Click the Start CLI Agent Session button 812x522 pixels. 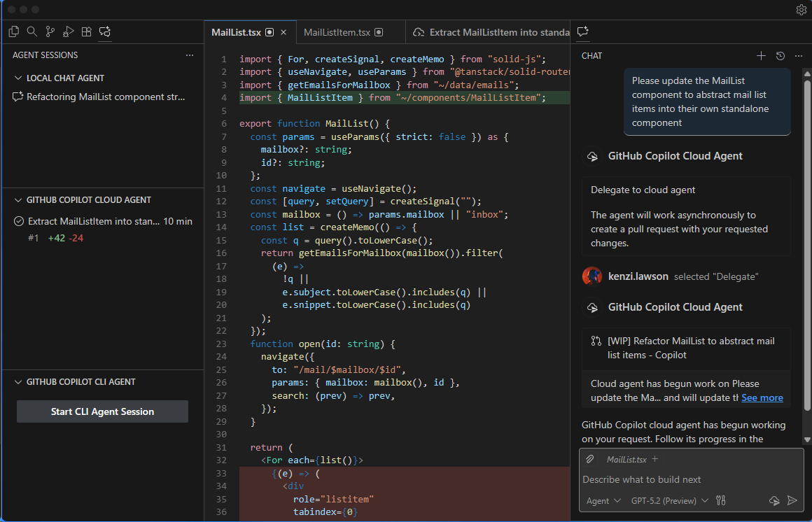pos(101,411)
